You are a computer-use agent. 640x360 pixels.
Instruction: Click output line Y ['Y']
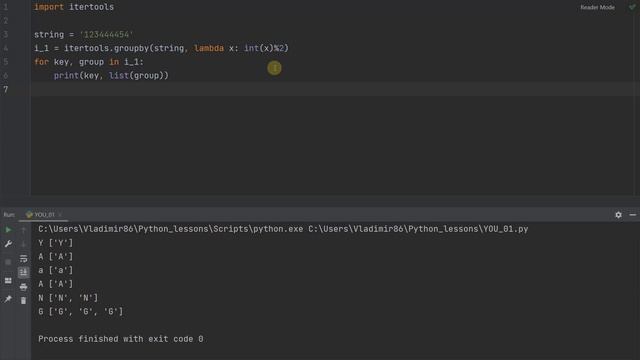[x=56, y=243]
